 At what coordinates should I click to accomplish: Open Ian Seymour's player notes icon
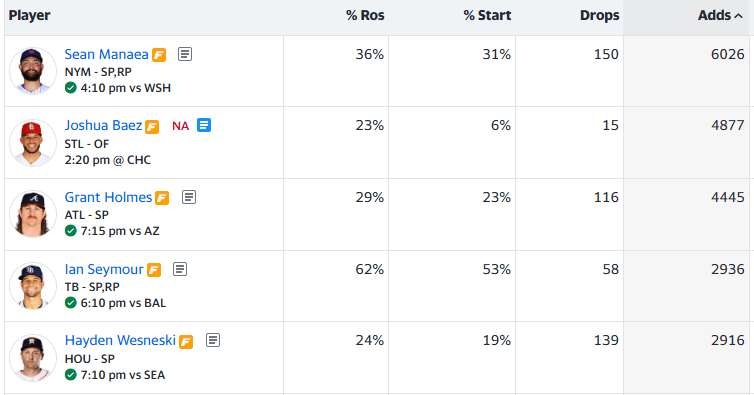180,269
